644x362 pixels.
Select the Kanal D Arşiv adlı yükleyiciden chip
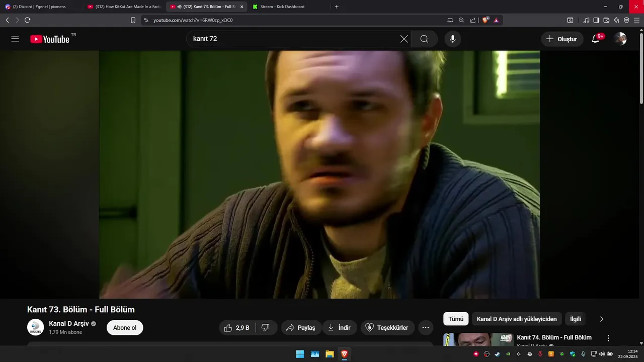pos(517,319)
